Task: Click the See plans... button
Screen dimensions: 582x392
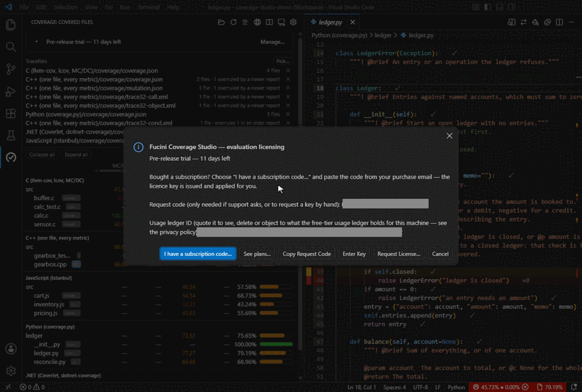Action: (257, 254)
